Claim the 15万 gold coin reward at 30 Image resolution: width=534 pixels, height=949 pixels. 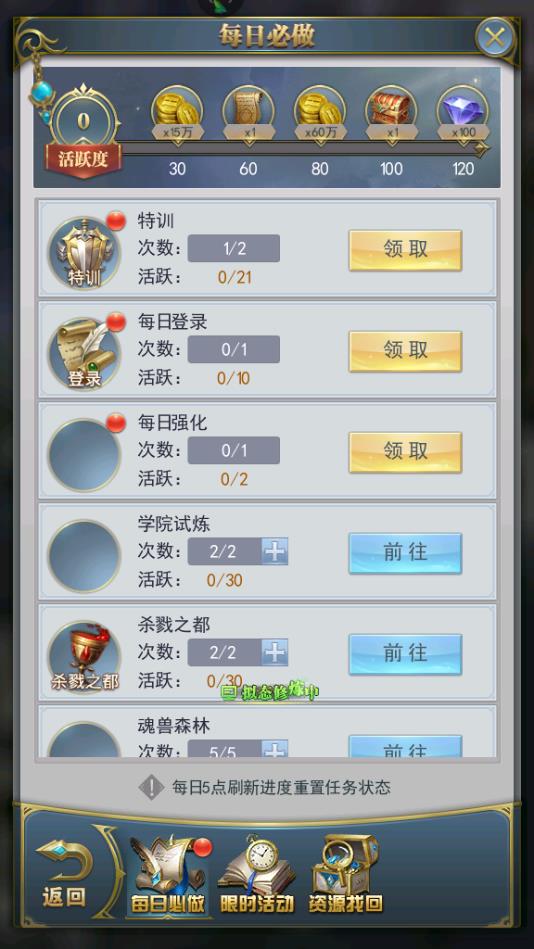(177, 113)
